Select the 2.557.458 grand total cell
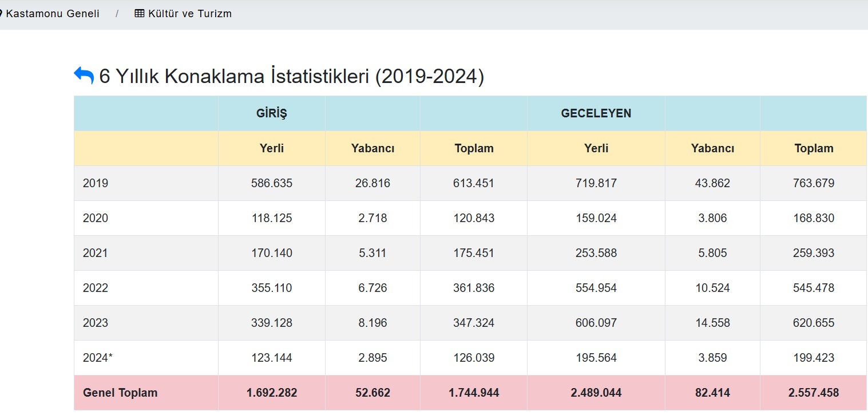Screen dimensions: 868x415 pos(813,393)
